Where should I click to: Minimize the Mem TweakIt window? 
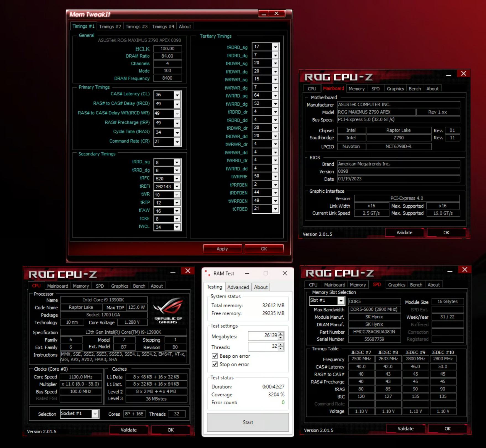[x=264, y=14]
